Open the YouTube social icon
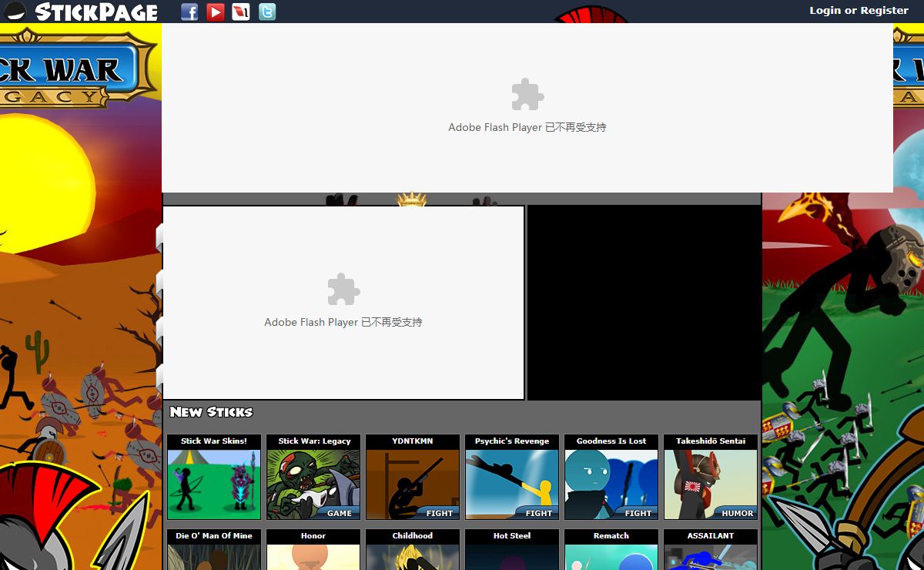924x570 pixels. [x=216, y=12]
